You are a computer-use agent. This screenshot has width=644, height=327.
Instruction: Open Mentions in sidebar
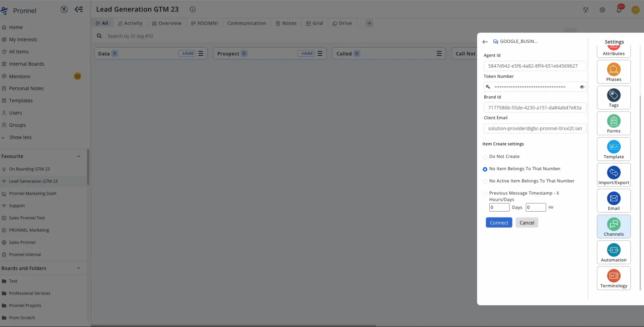coord(20,76)
